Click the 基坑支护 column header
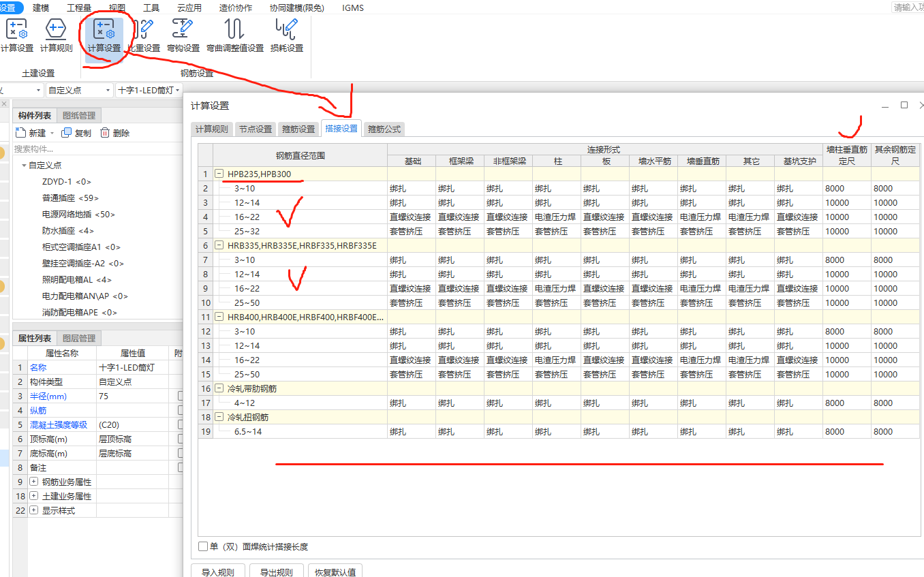This screenshot has width=924, height=577. [798, 161]
